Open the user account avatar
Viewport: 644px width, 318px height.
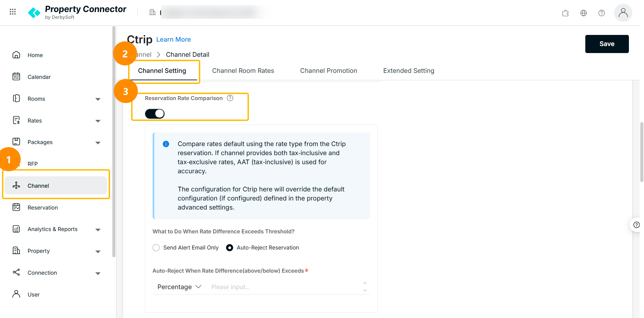[623, 13]
